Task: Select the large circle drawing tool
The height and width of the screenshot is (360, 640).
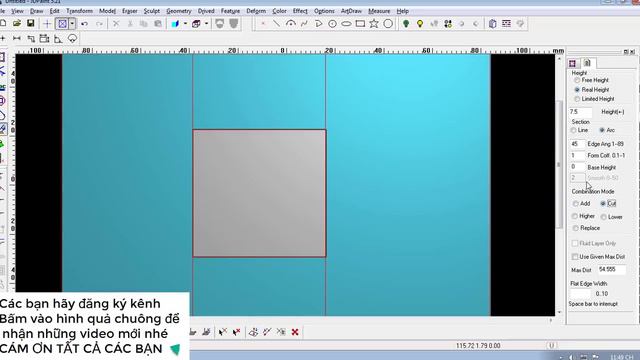Action: pyautogui.click(x=388, y=24)
